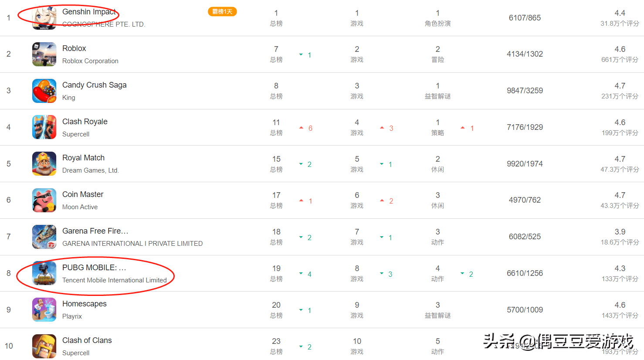Viewport: 644px width, 360px height.
Task: Click keyword value 5700/1009
Action: pyautogui.click(x=525, y=310)
